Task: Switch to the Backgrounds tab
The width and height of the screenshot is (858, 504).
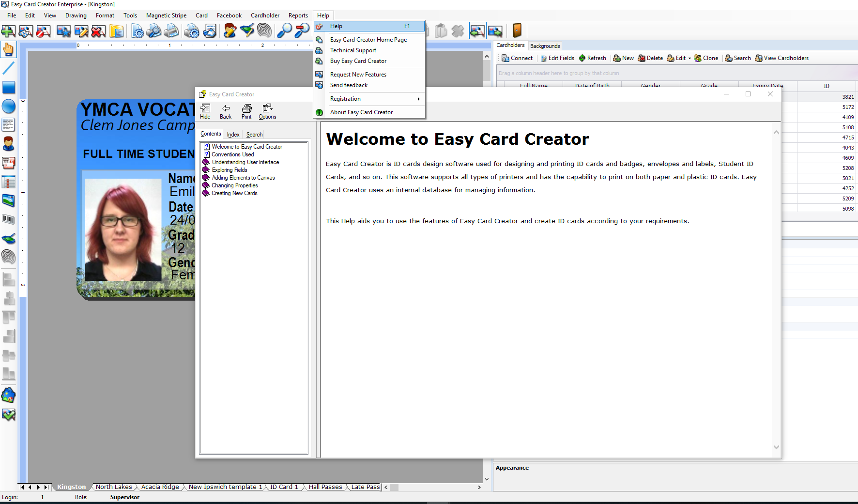Action: pos(545,46)
